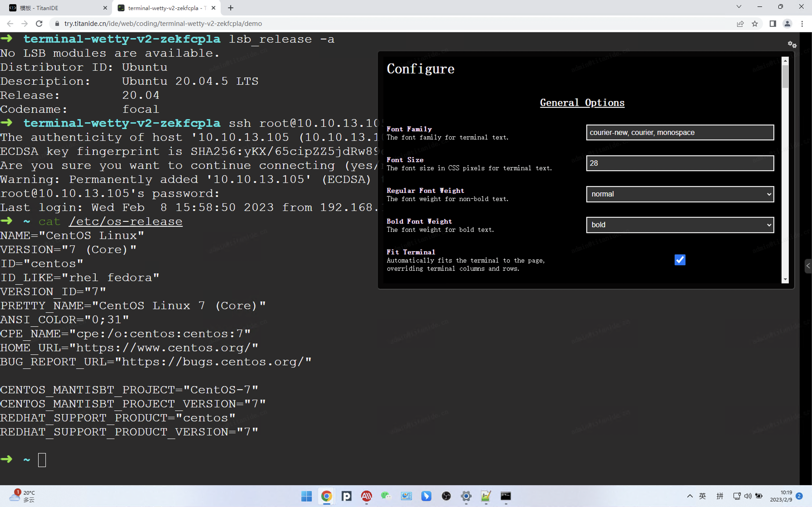Click the share page icon in address bar
This screenshot has height=507, width=812.
pos(740,24)
